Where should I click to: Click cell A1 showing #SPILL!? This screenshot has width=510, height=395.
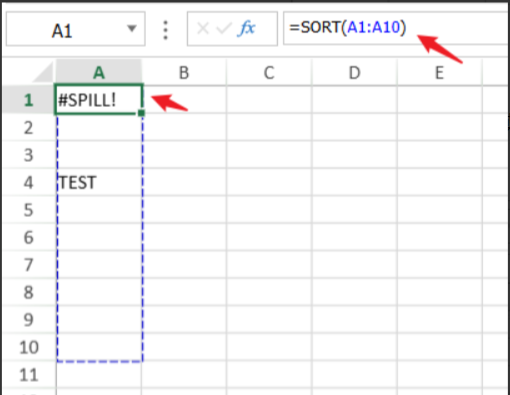tap(99, 100)
